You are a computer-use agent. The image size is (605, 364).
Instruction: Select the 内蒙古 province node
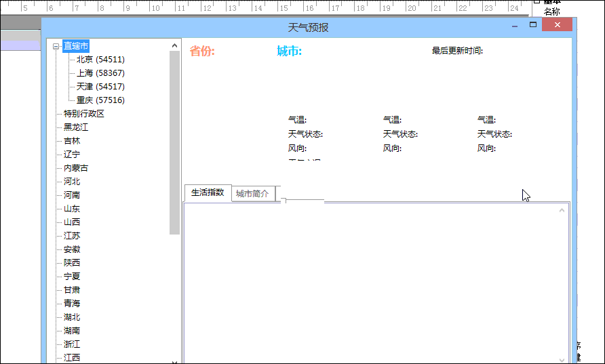click(x=76, y=167)
